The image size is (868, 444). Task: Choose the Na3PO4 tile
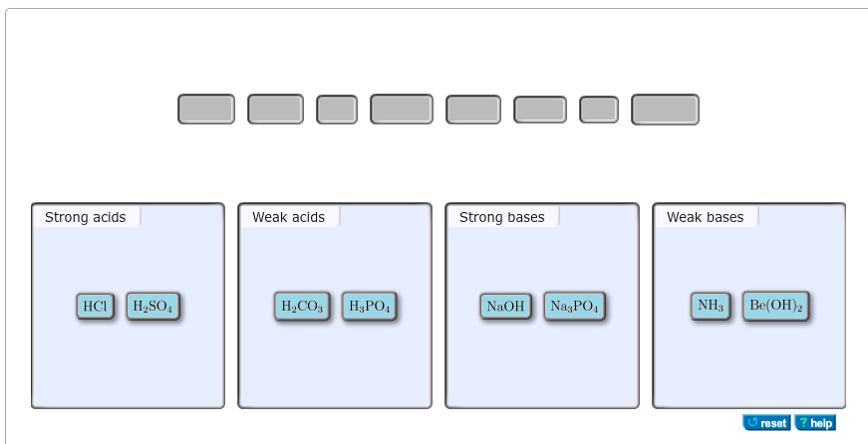click(574, 307)
